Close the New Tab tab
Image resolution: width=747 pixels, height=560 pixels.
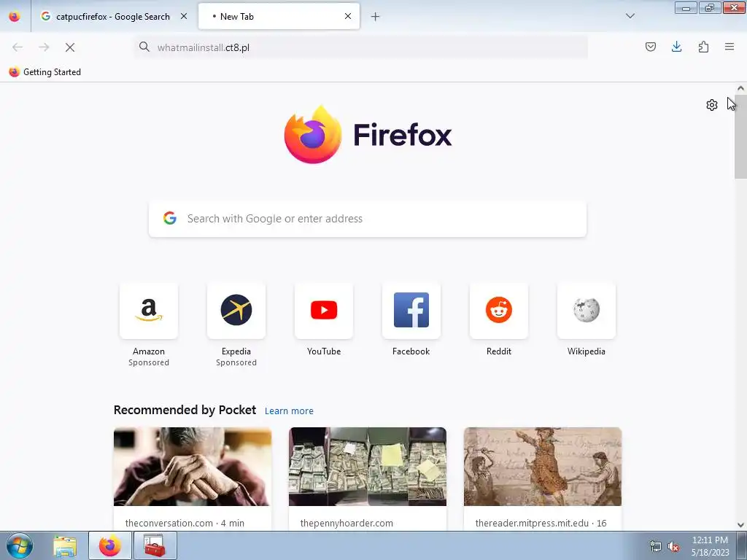pos(348,16)
